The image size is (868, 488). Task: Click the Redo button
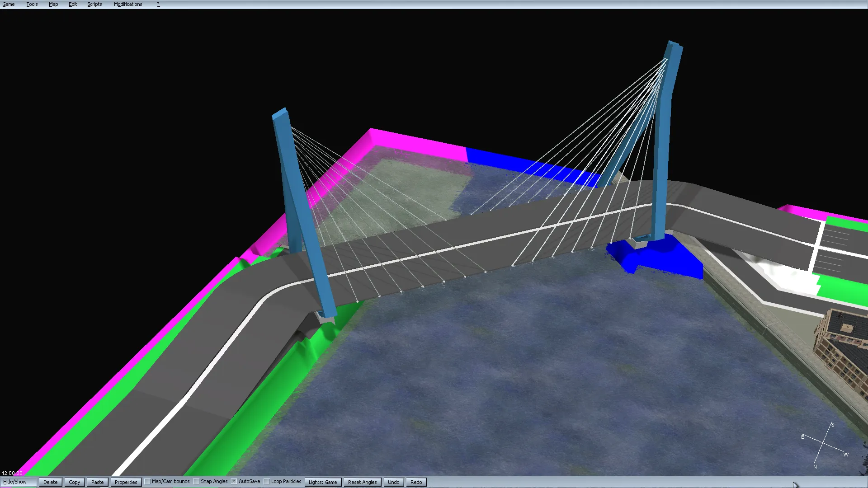tap(416, 482)
